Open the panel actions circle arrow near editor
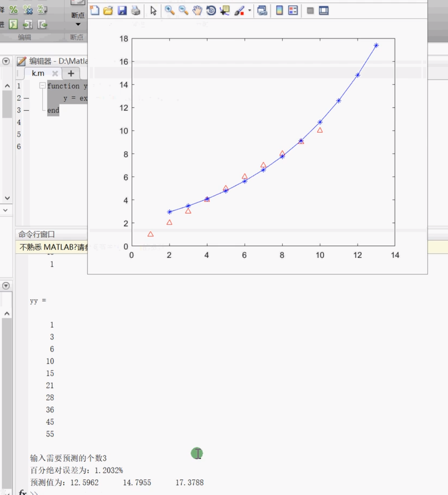This screenshot has height=495, width=448. pyautogui.click(x=6, y=61)
